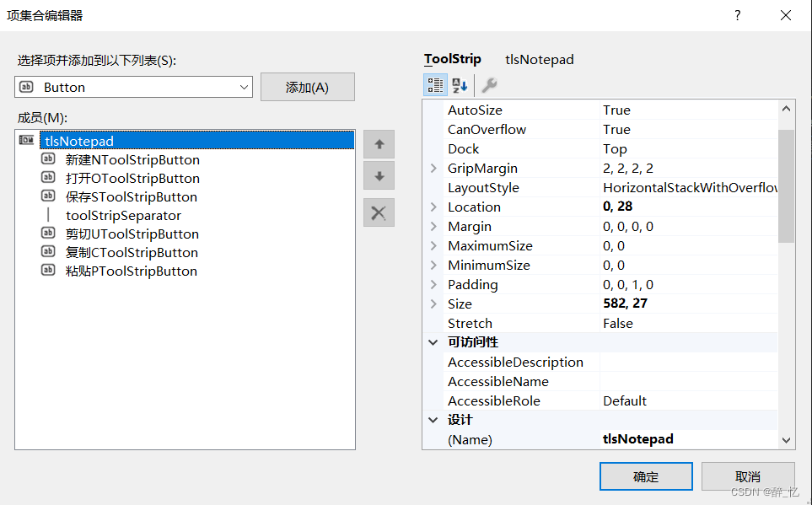This screenshot has height=505, width=812.
Task: Click the (Name) property value field
Action: click(687, 439)
